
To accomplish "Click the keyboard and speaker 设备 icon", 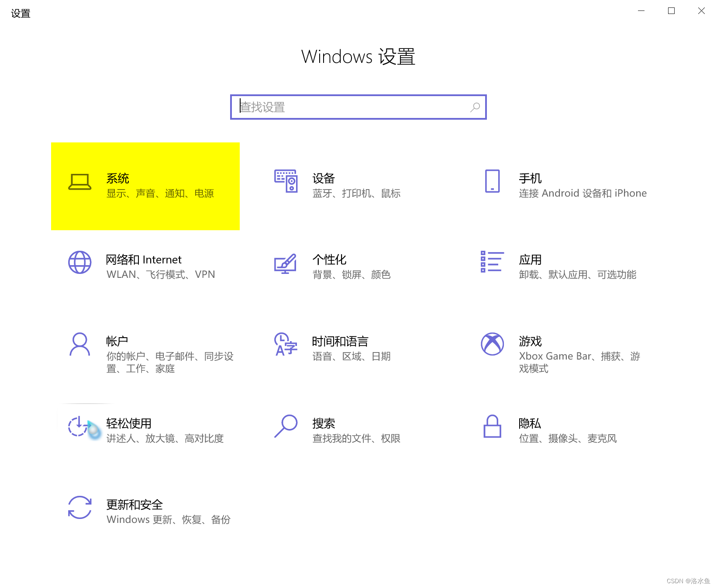I will [x=286, y=181].
